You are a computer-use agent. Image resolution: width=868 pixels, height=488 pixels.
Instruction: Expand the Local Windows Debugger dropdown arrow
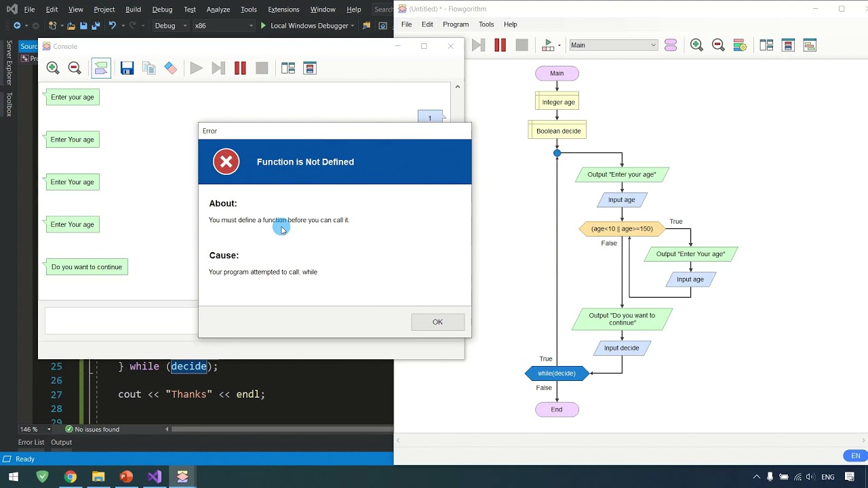pyautogui.click(x=353, y=26)
